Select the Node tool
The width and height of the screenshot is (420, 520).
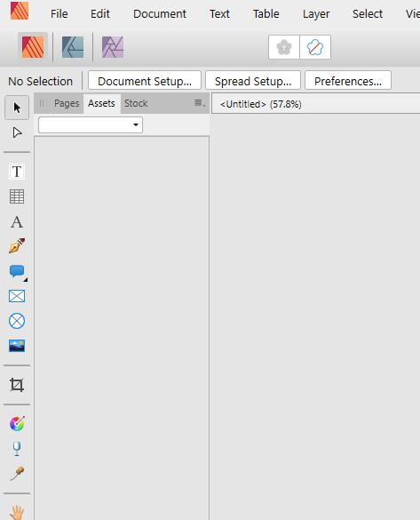[17, 132]
